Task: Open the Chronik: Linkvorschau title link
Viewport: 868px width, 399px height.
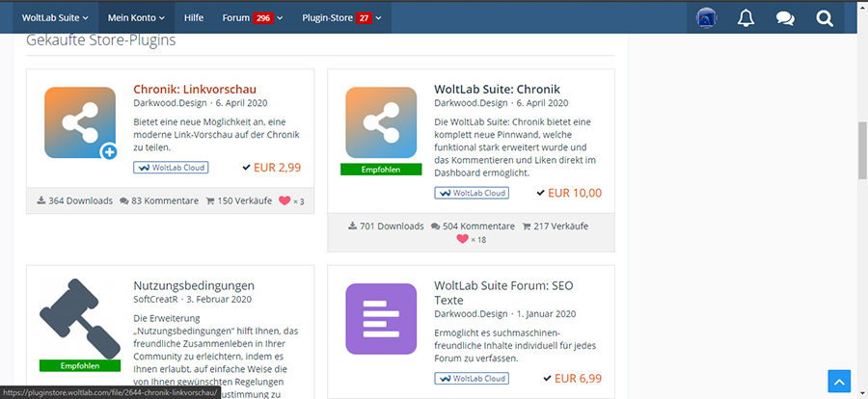Action: point(195,90)
